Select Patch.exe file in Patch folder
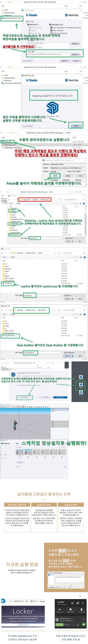 click(x=8, y=142)
